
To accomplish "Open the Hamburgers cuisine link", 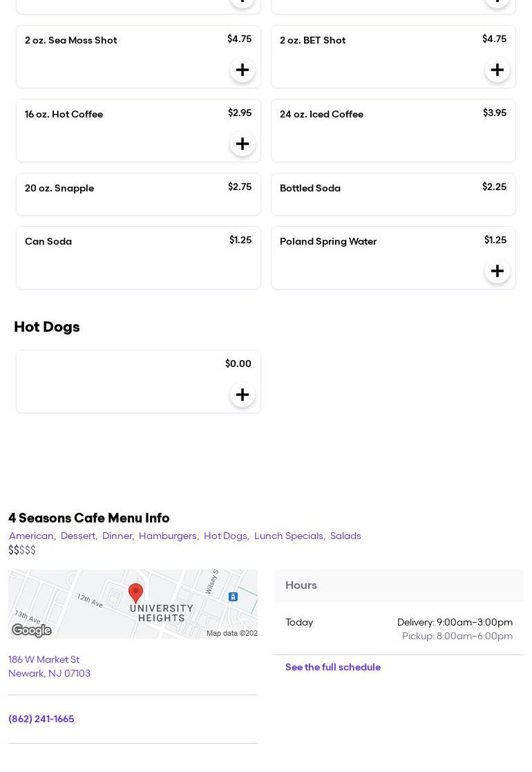I will pyautogui.click(x=168, y=536).
